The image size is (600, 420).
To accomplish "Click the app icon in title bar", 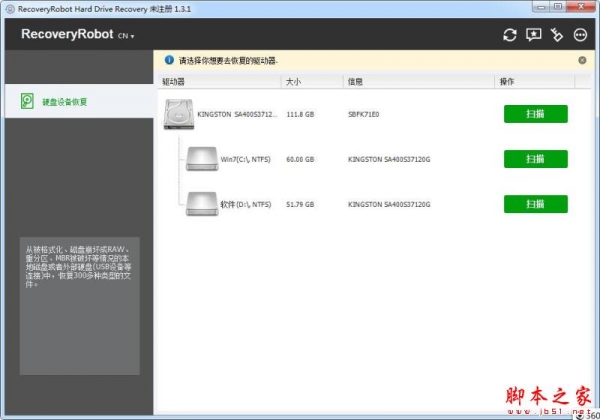I will (11, 9).
